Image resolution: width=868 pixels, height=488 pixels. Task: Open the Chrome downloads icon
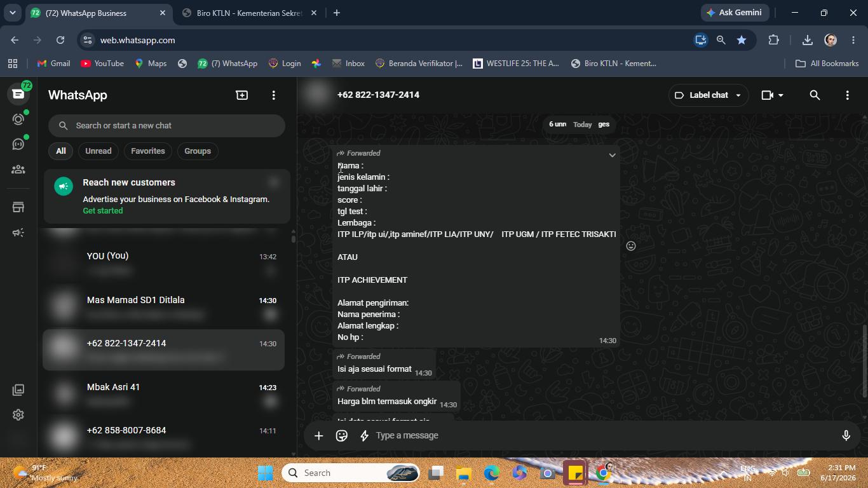(808, 40)
